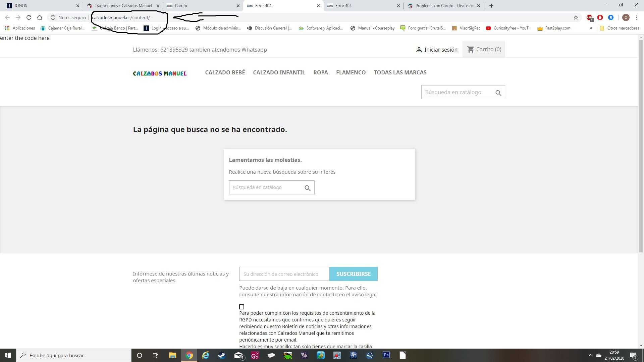This screenshot has height=362, width=644.
Task: Bookmark this page with star icon
Action: 576,17
